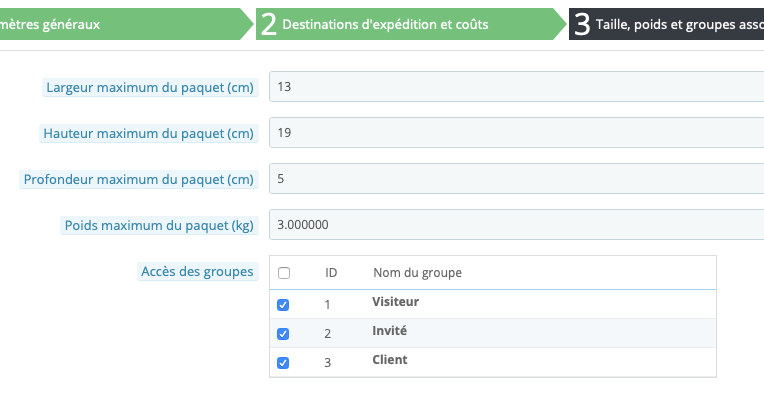Image resolution: width=764 pixels, height=398 pixels.
Task: Select step 3 Taille, poids et groupes
Action: point(667,24)
